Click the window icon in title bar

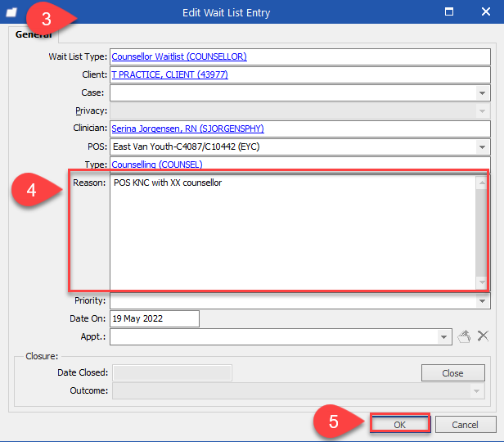11,12
